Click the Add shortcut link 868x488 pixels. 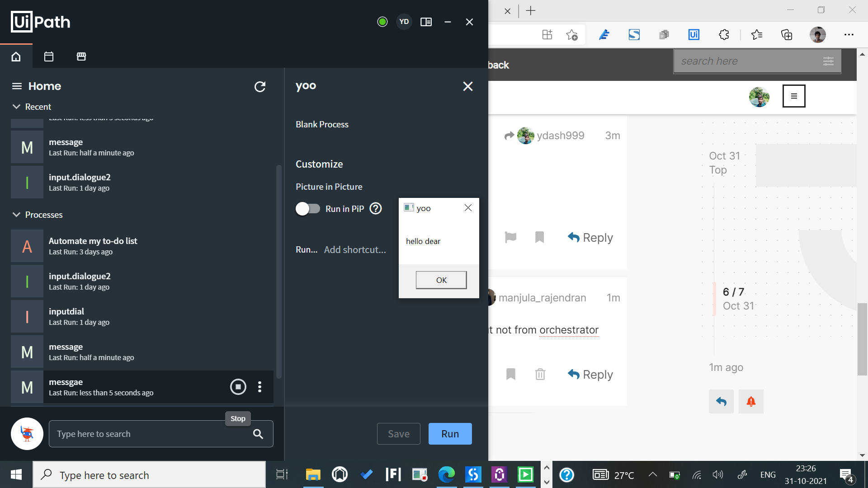355,250
